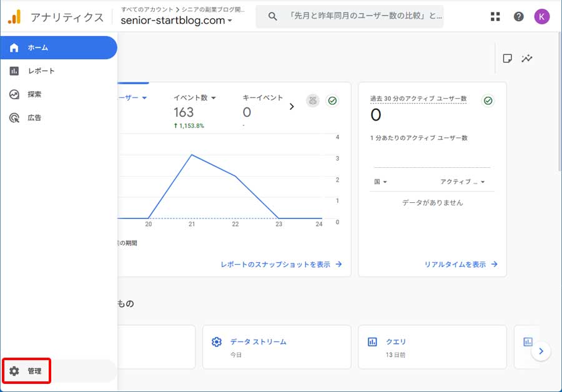The height and width of the screenshot is (392, 562).
Task: Select 探索 (Explore) in the left sidebar
Action: point(34,94)
